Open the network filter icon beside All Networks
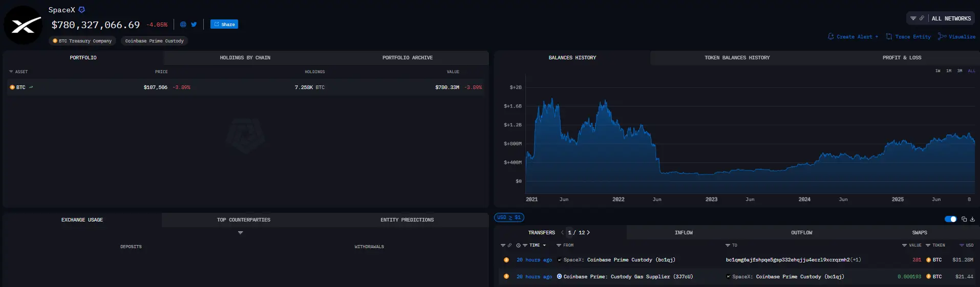 913,18
